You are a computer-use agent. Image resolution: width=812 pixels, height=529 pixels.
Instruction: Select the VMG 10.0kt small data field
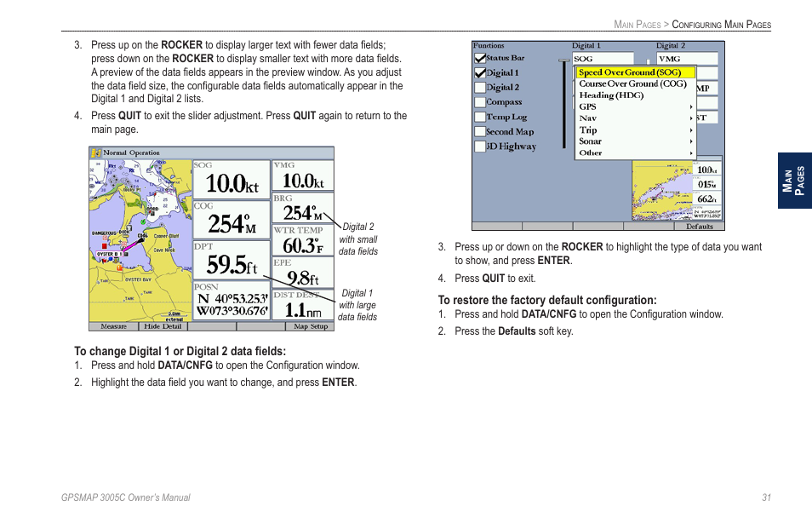[x=303, y=176]
